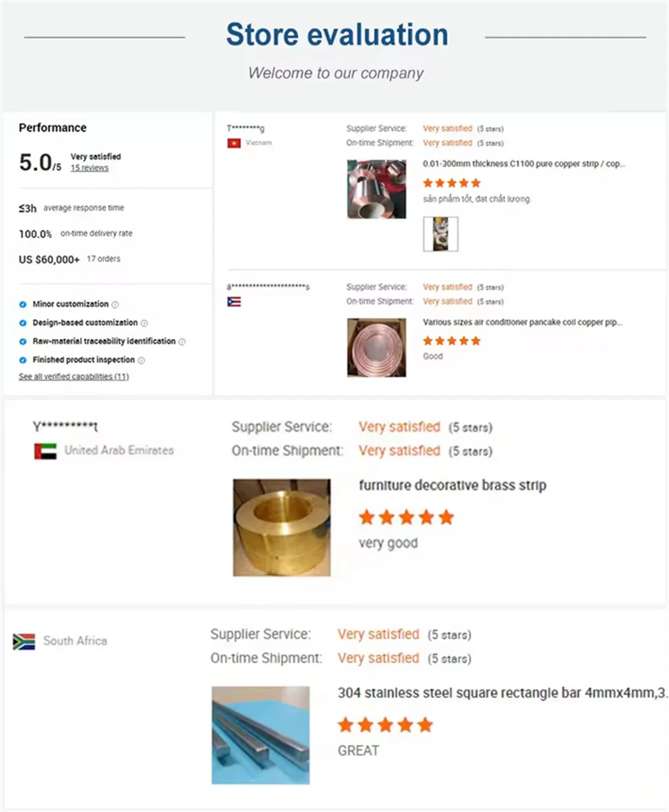Click the Vietnam flag icon
Viewport: 669px width, 812px height.
click(234, 143)
